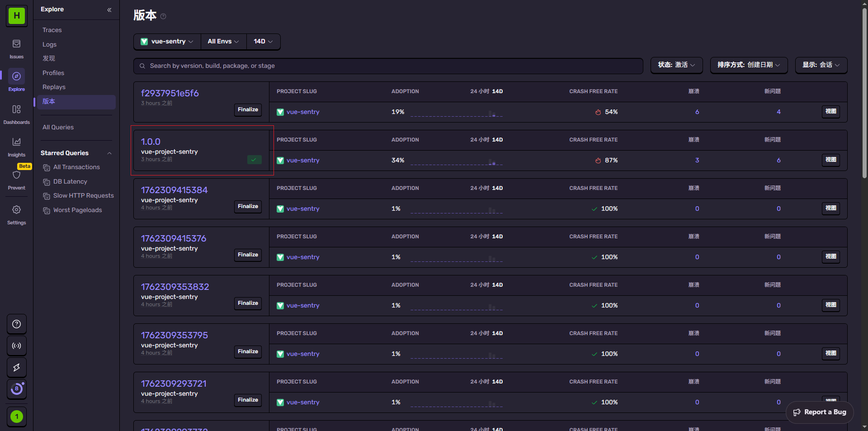Screen dimensions: 868x431
Task: Click the green checkmark on release 1.0.0
Action: click(x=254, y=160)
